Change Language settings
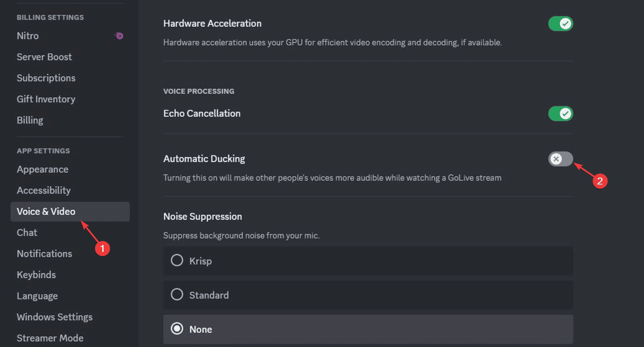 (37, 296)
